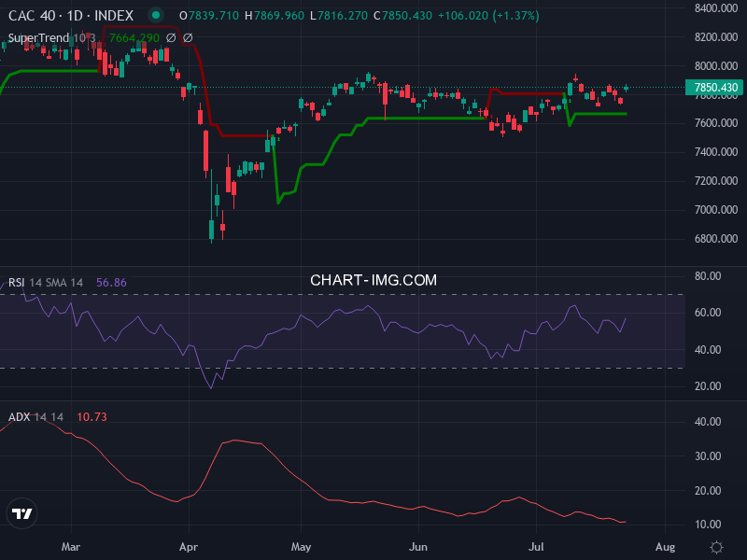This screenshot has width=747, height=560.
Task: Click the Mar label on time axis
Action: 71,547
